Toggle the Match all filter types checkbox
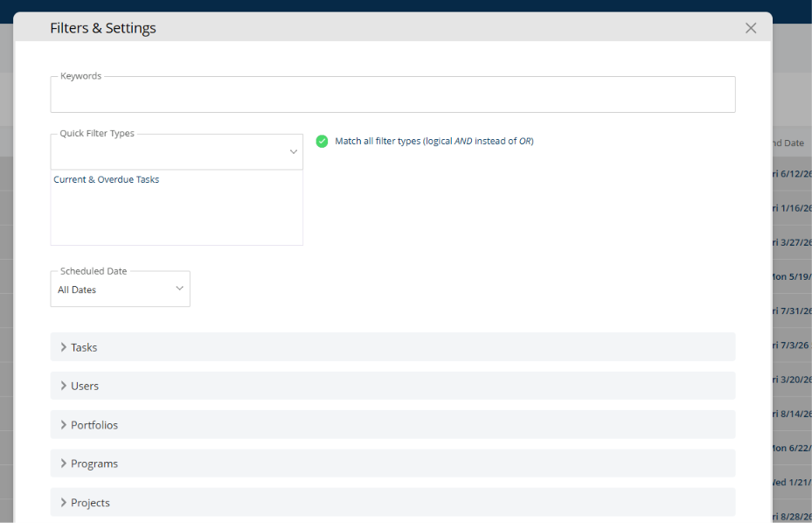 coord(322,141)
